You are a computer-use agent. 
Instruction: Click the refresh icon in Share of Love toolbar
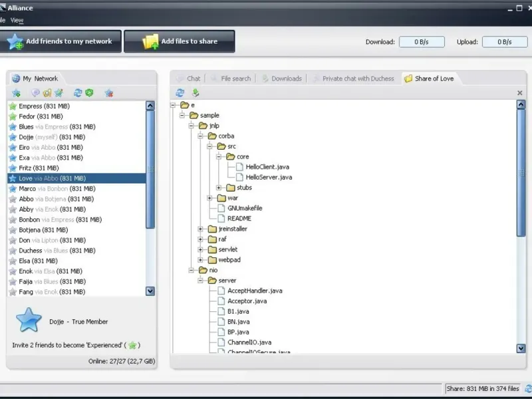[x=180, y=92]
